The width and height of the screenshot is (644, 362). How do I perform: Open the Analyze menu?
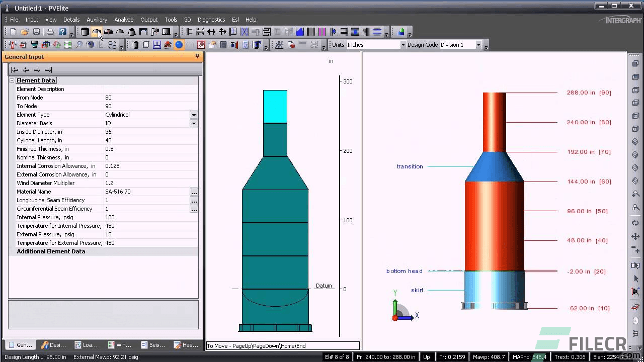click(x=124, y=20)
